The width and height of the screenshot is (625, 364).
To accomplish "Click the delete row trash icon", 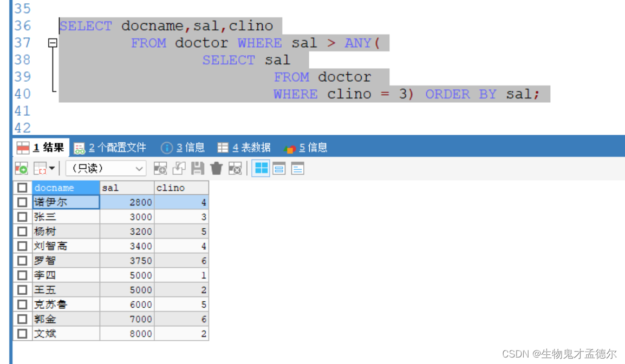I will tap(217, 168).
